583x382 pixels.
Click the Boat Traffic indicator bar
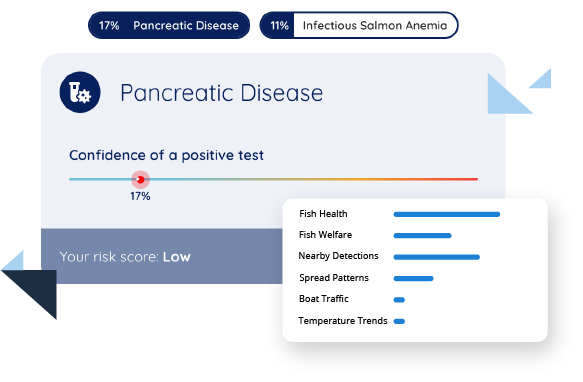point(399,300)
